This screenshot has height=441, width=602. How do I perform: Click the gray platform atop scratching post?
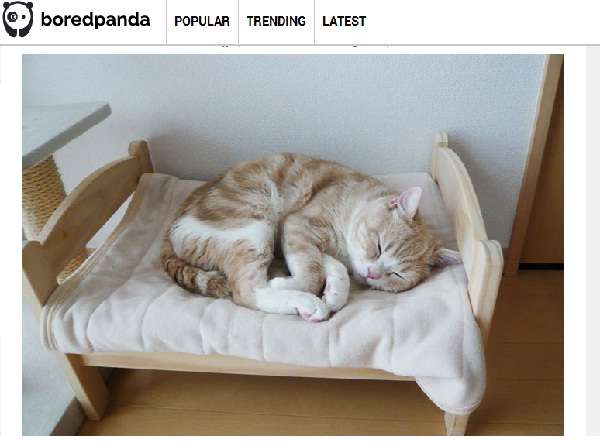pyautogui.click(x=63, y=129)
